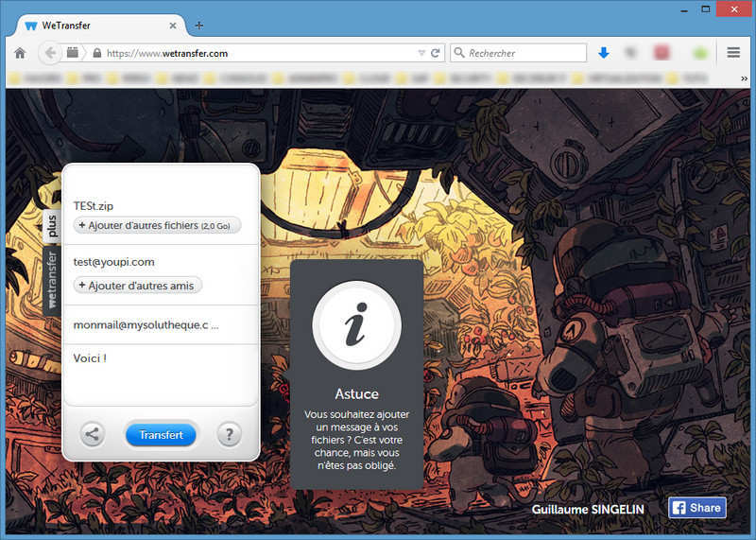Click the blue Transfert button
Screen dimensions: 756x540
[161, 435]
